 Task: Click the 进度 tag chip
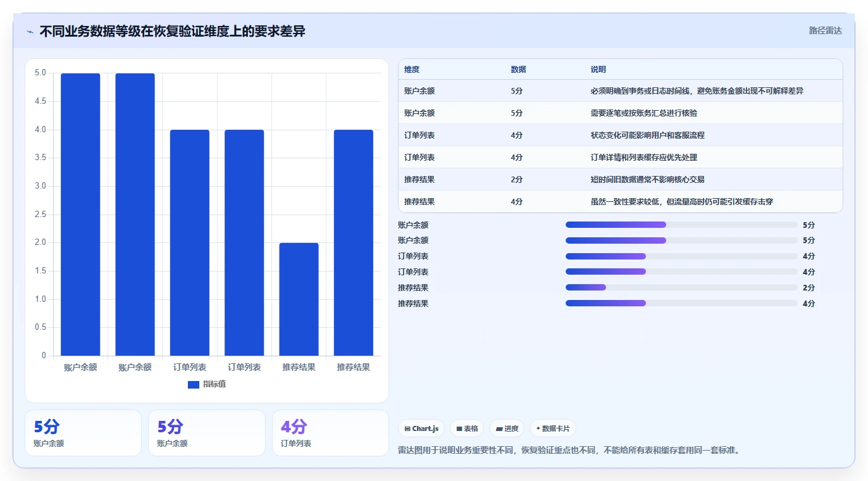tap(507, 428)
